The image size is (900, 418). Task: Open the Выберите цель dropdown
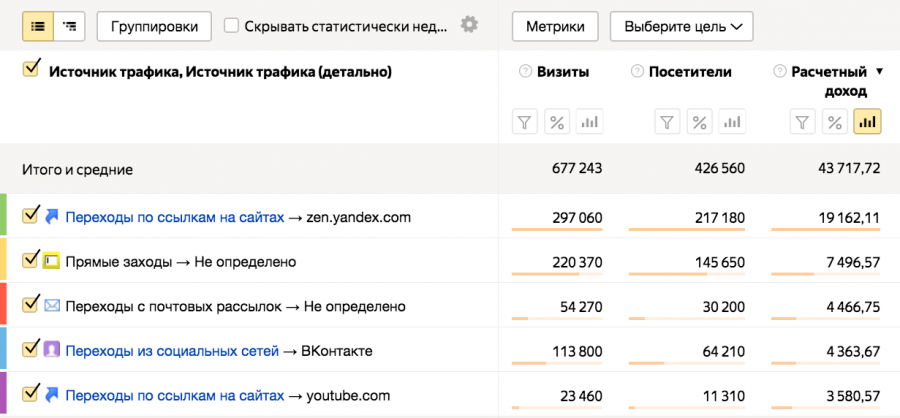(681, 26)
